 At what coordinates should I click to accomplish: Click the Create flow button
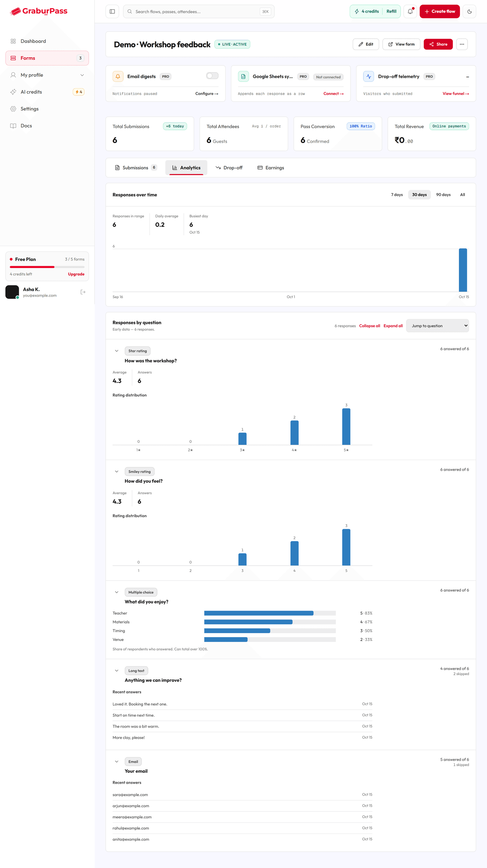(x=440, y=12)
